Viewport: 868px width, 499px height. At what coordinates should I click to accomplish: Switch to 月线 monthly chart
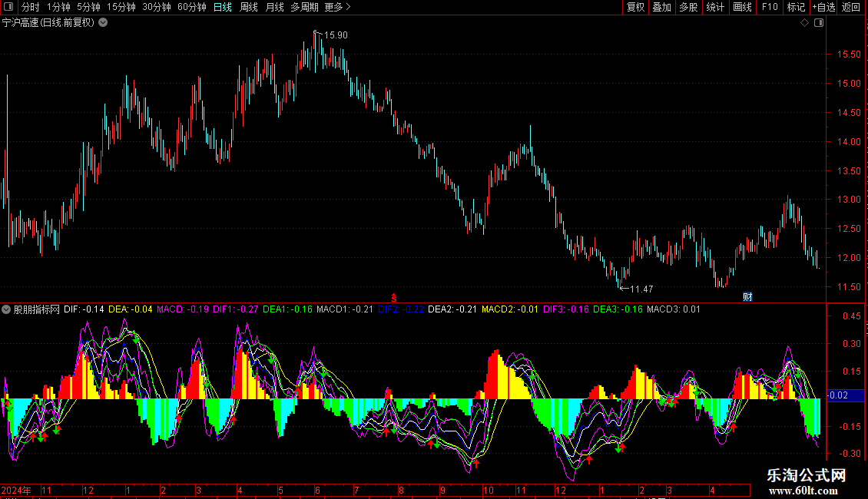[274, 7]
